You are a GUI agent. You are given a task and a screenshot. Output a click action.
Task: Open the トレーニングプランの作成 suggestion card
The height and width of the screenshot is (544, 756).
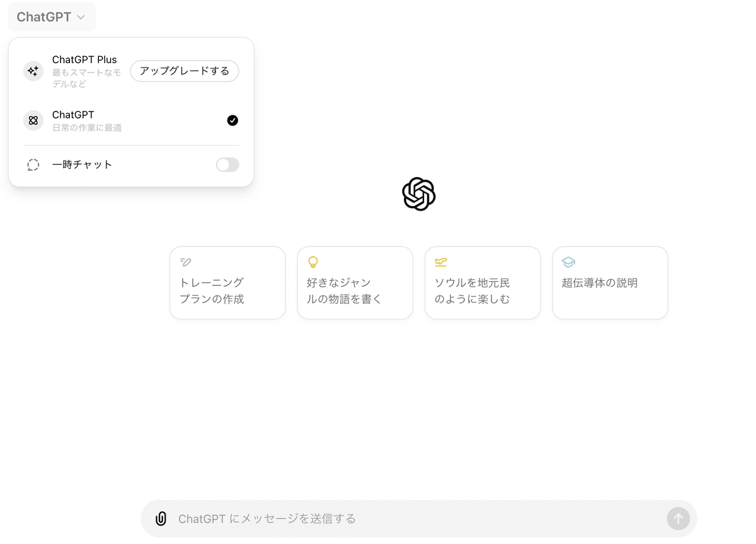227,283
